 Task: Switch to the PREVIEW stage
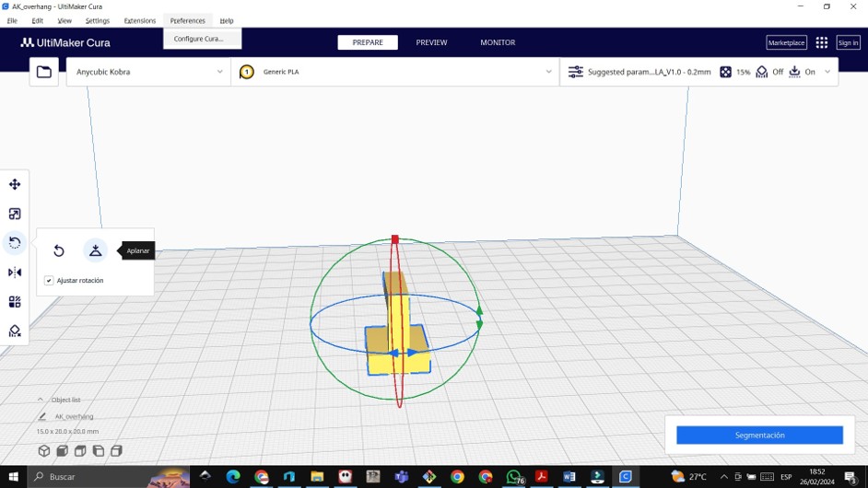coord(431,42)
